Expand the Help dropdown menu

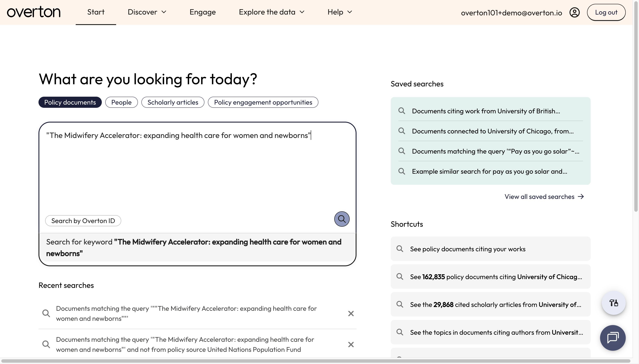click(x=340, y=12)
